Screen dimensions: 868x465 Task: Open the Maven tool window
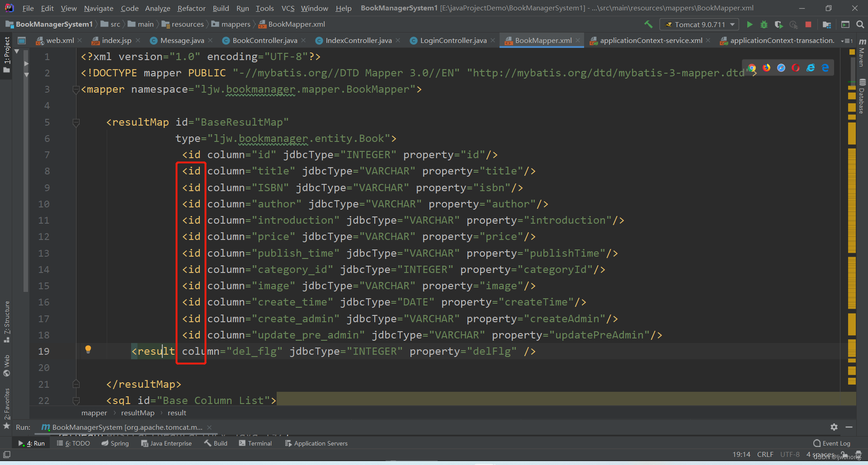point(862,55)
